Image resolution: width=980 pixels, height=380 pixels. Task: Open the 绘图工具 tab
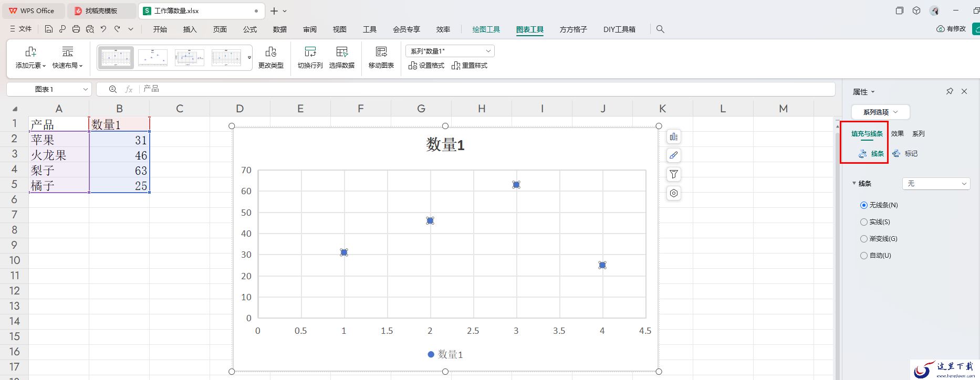[x=486, y=29]
